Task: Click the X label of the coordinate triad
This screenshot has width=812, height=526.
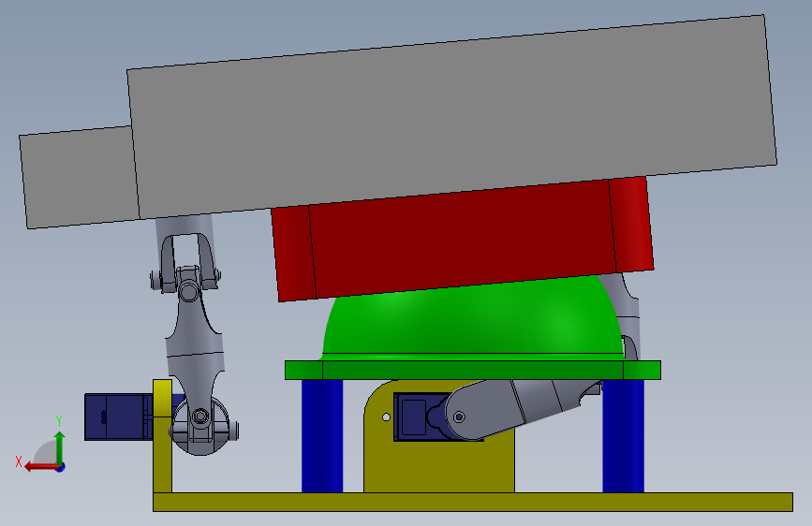Action: pyautogui.click(x=19, y=461)
